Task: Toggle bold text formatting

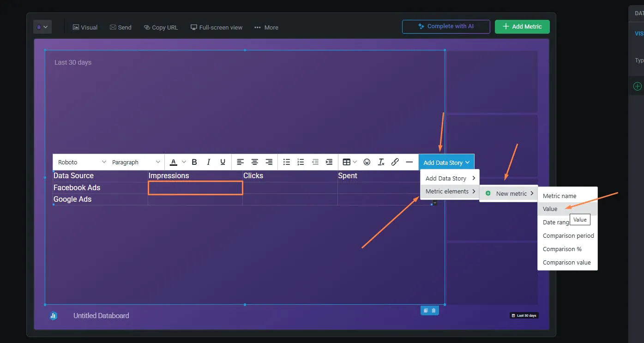Action: (194, 162)
